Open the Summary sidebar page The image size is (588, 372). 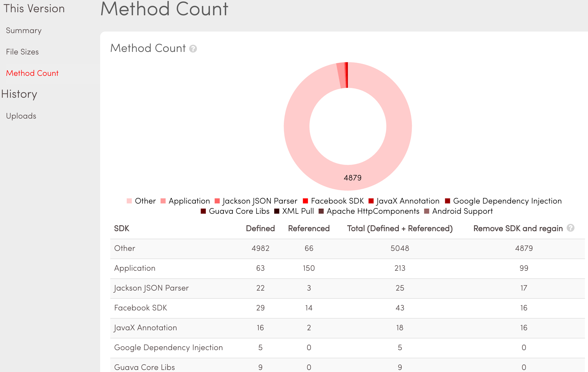pos(24,31)
